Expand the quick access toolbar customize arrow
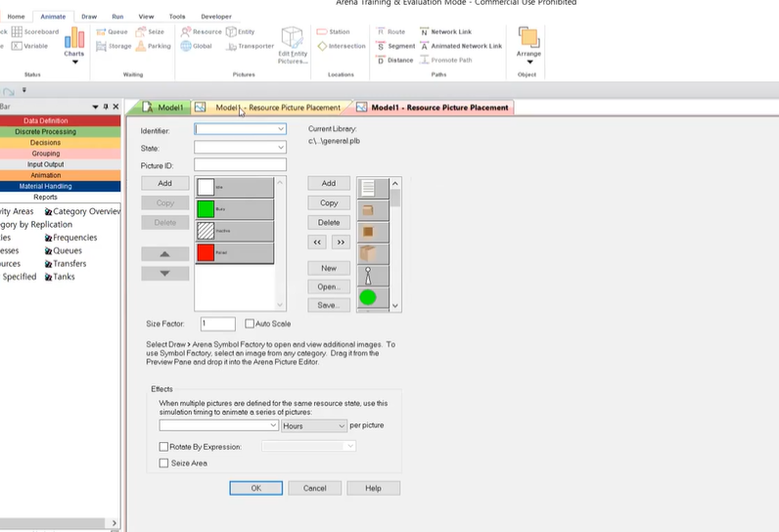Screen dimensions: 779x532 point(23,90)
